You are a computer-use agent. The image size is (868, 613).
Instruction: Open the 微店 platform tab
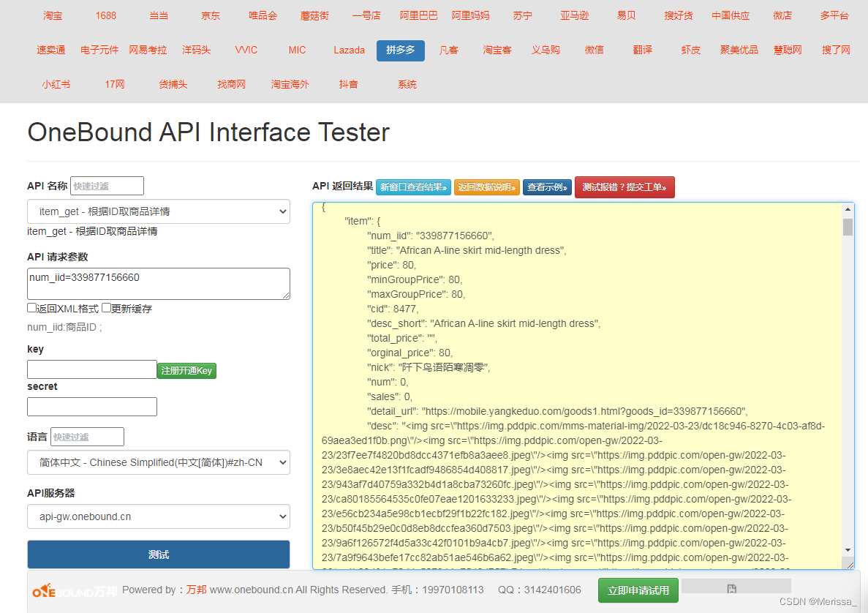[x=782, y=15]
